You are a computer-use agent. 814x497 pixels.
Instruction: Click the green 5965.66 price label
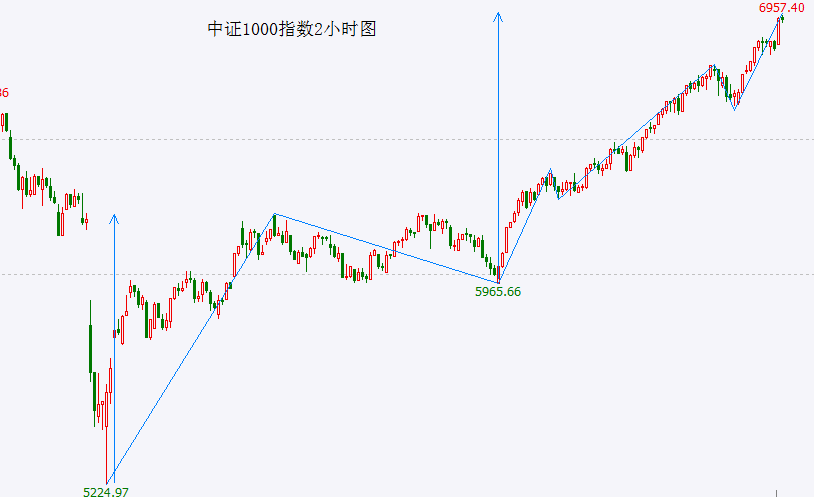pos(498,291)
